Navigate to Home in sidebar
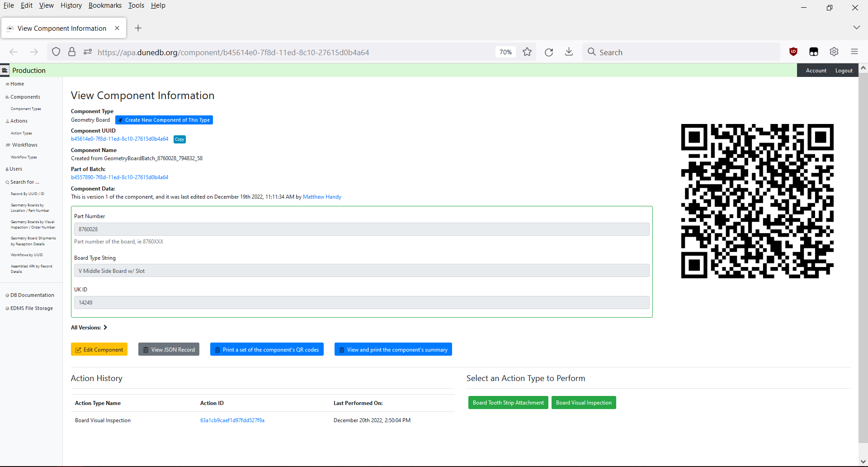This screenshot has width=868, height=467. [17, 84]
